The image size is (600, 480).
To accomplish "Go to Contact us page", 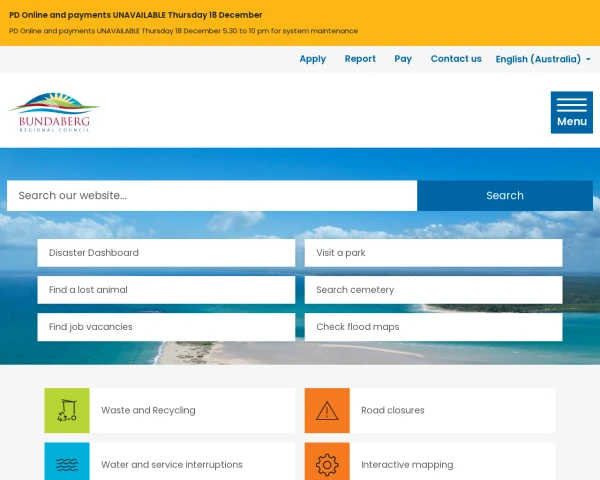I will coord(456,59).
